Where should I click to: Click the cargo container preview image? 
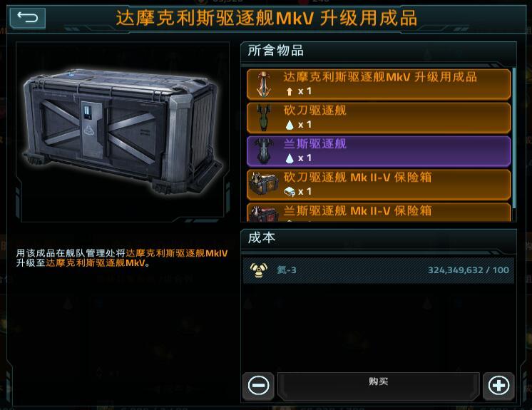pos(123,132)
